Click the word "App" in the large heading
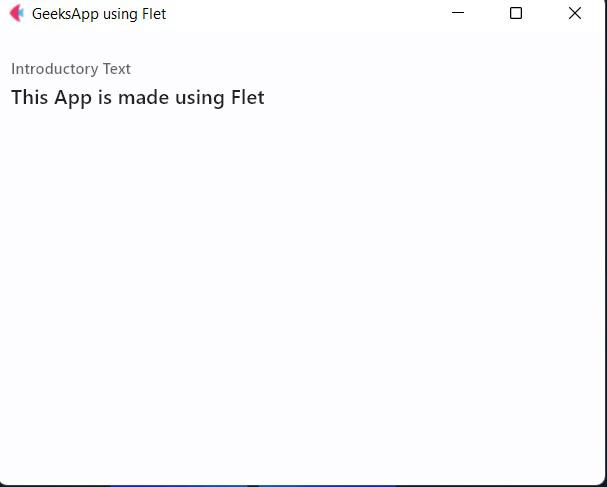The image size is (607, 487). pos(73,98)
